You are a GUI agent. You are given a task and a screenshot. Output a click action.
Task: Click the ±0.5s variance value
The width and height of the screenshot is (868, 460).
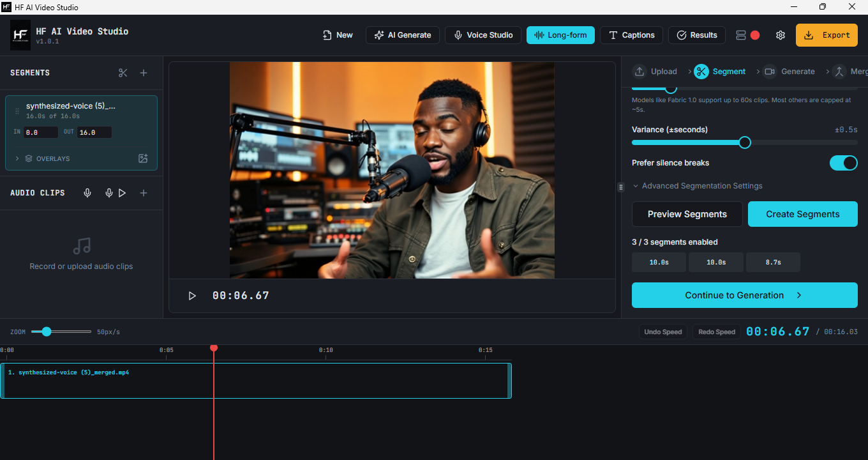pyautogui.click(x=846, y=130)
